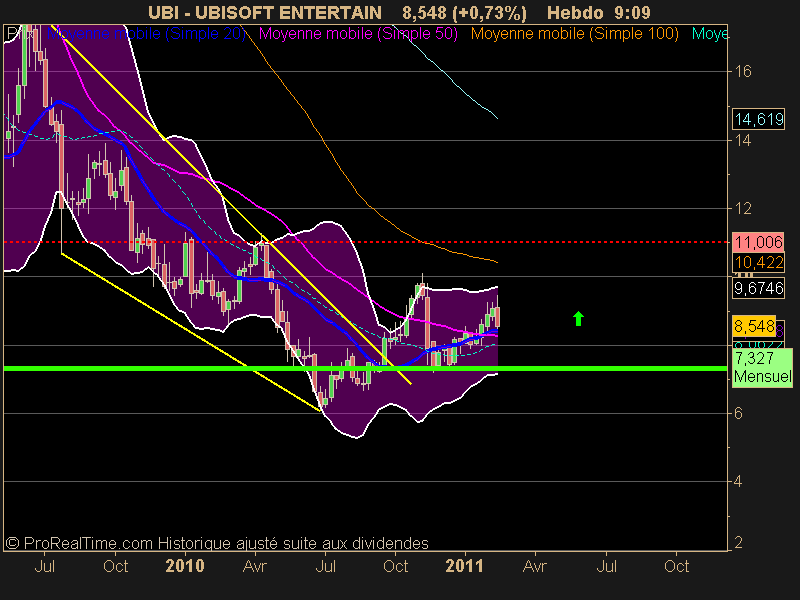Click the 6 price scale label
This screenshot has width=800, height=600.
[738, 413]
